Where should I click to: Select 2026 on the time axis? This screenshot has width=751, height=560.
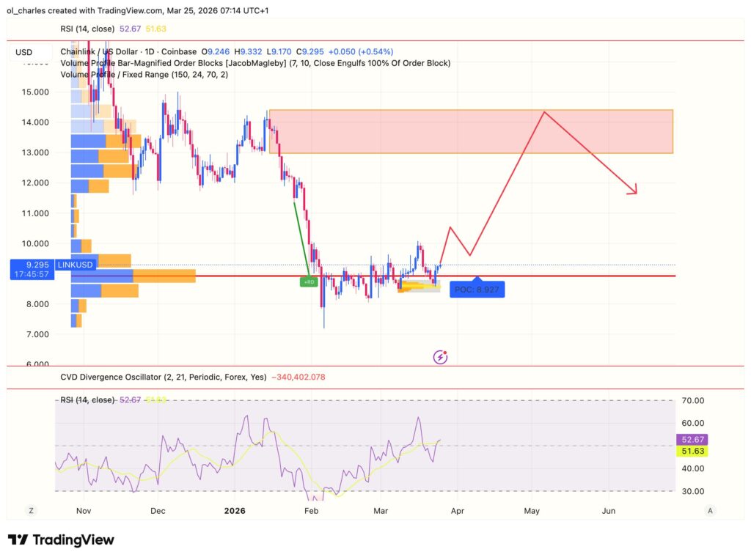point(235,510)
